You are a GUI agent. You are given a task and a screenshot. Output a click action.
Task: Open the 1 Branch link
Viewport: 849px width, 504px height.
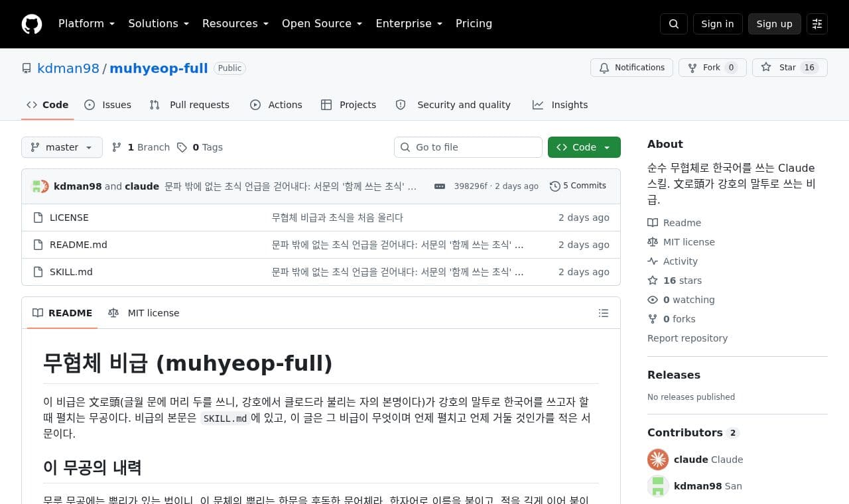coord(141,147)
